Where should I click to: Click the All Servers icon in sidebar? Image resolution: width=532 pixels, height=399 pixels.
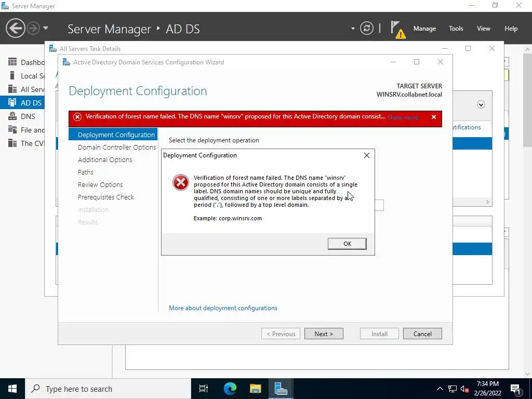click(12, 89)
